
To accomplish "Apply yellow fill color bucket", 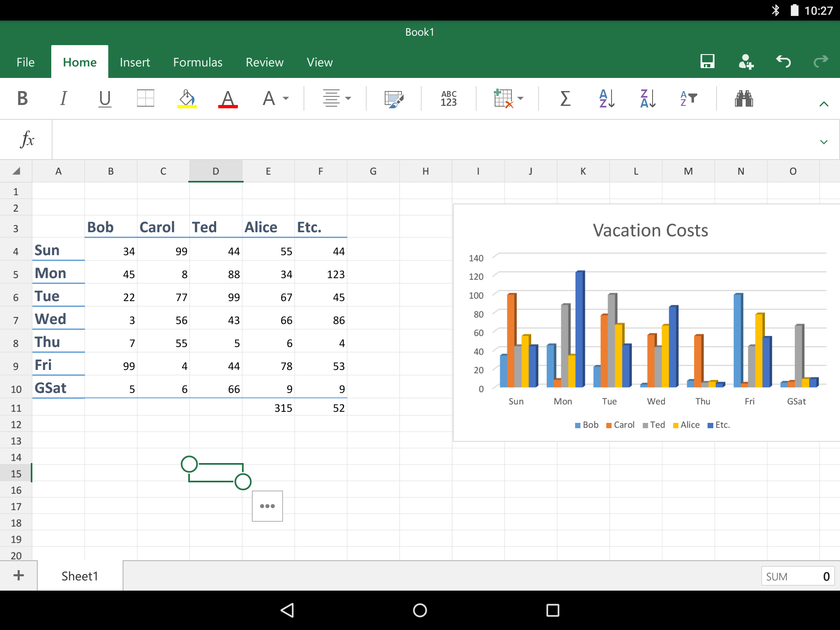I will [187, 98].
